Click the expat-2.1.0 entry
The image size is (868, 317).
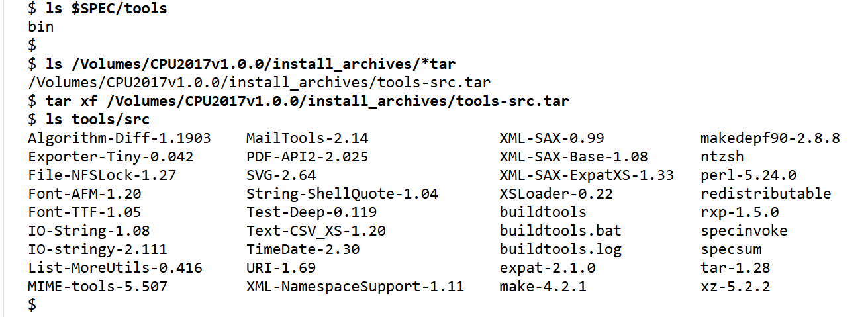click(x=548, y=268)
